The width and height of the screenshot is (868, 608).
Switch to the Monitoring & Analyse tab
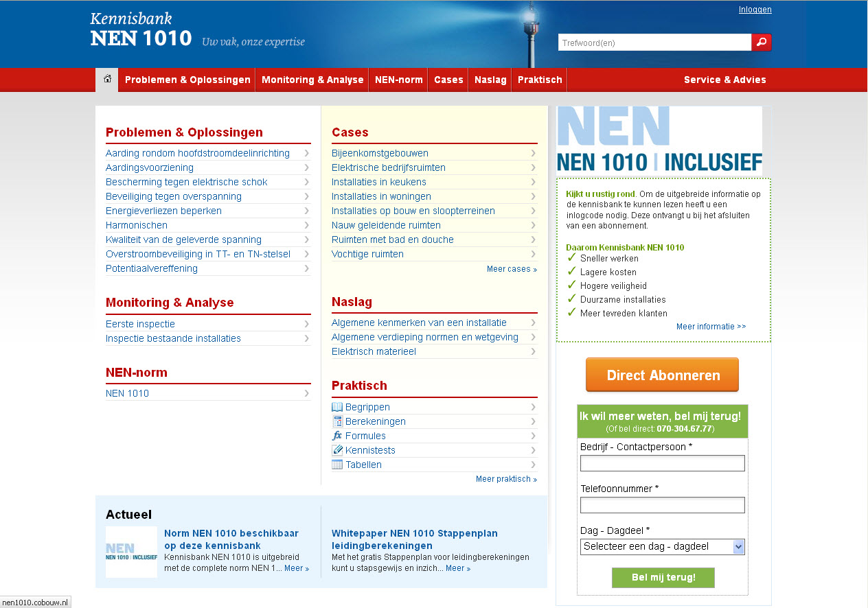pyautogui.click(x=312, y=80)
